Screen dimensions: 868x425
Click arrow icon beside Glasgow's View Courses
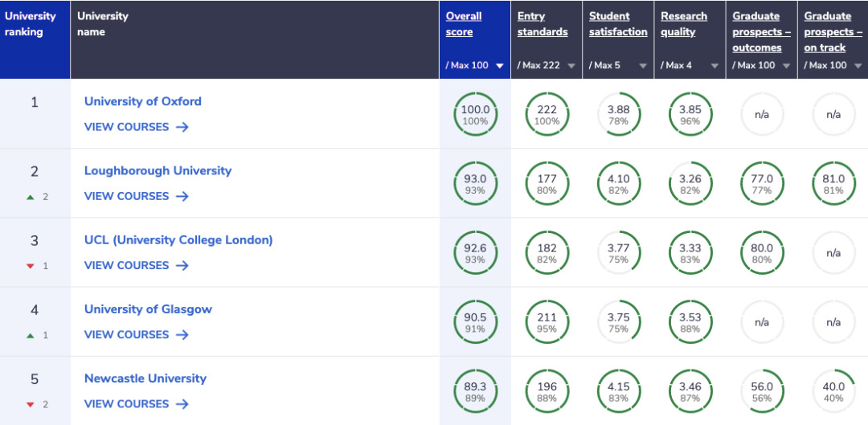(182, 334)
